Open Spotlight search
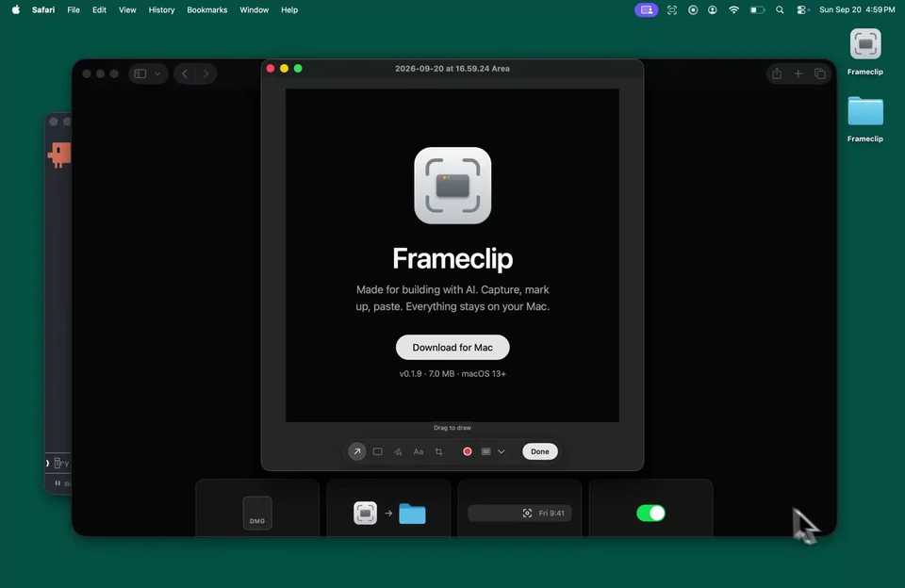 (780, 9)
